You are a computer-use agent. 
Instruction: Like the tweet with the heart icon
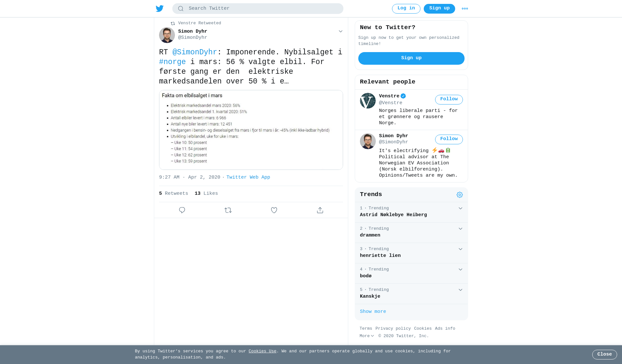click(274, 210)
